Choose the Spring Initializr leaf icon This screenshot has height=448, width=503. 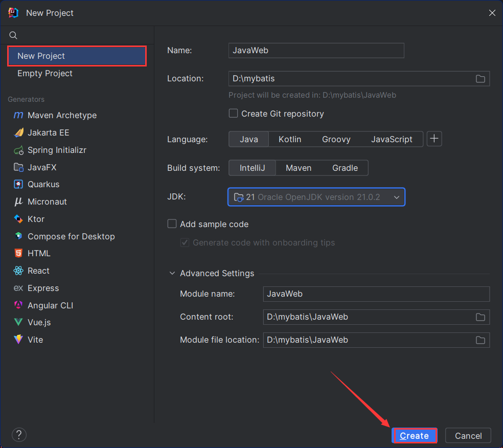tap(18, 150)
